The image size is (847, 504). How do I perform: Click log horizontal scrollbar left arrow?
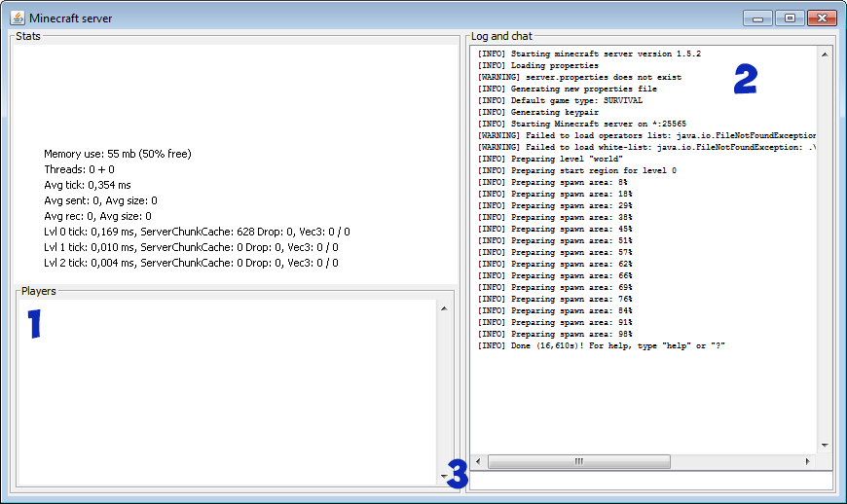pyautogui.click(x=478, y=461)
